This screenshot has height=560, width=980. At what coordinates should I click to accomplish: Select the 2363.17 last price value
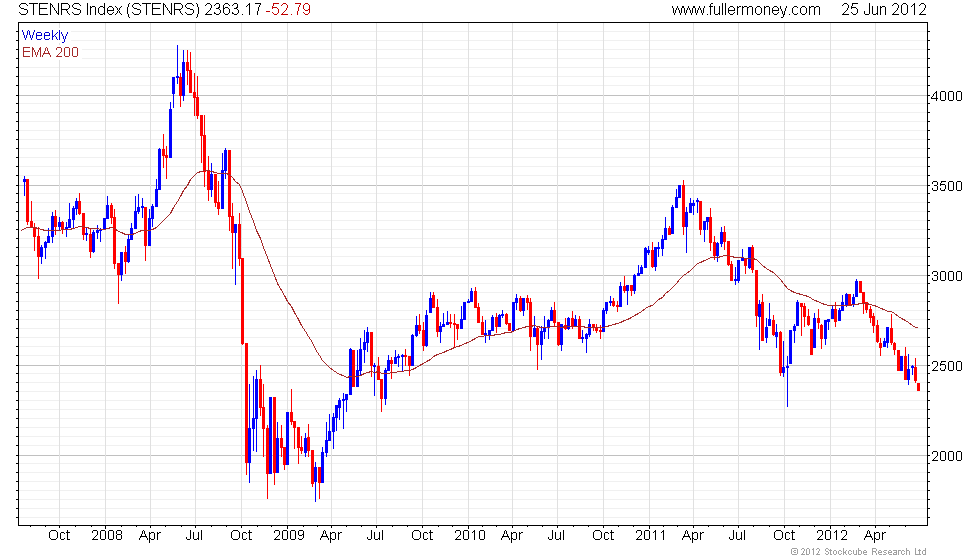pyautogui.click(x=232, y=10)
